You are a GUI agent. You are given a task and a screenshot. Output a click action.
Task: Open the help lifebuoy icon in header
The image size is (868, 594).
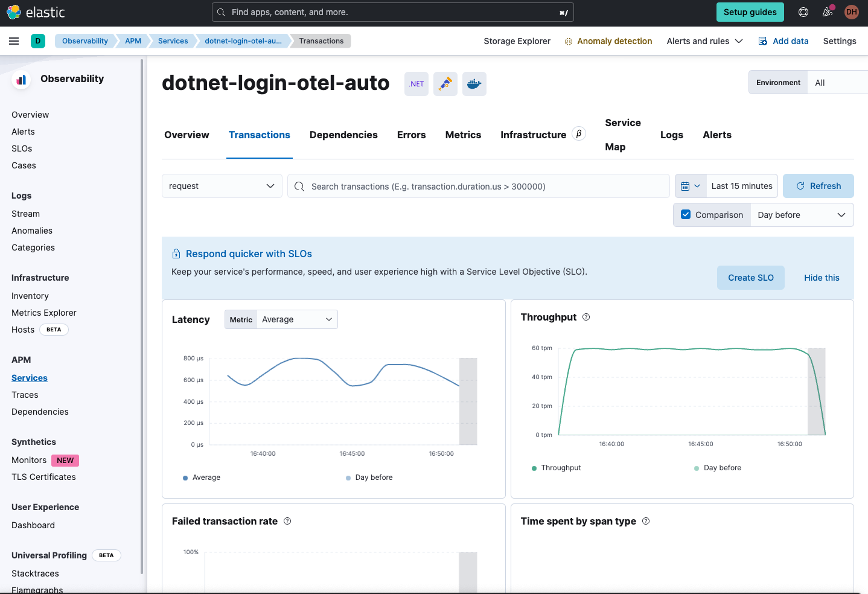click(x=803, y=12)
